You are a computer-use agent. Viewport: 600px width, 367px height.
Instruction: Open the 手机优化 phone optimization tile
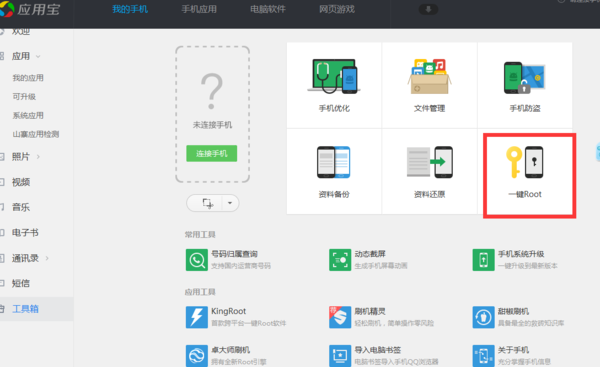tap(334, 85)
